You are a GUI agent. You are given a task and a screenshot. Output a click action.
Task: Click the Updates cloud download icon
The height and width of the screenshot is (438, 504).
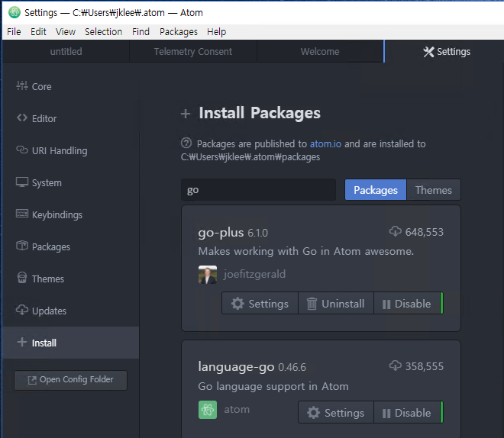coord(22,311)
